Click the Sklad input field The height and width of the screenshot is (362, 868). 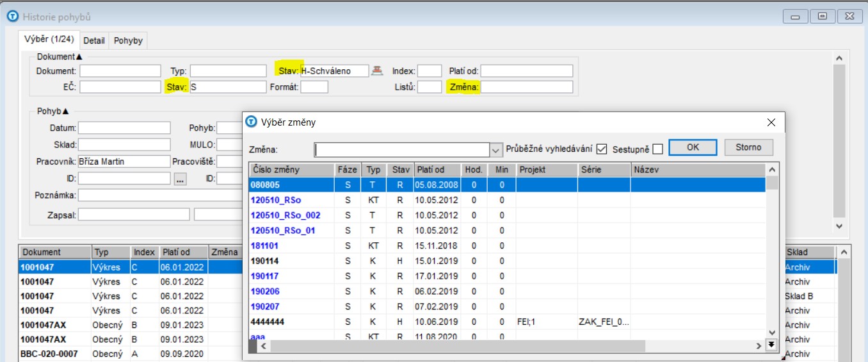click(x=124, y=145)
